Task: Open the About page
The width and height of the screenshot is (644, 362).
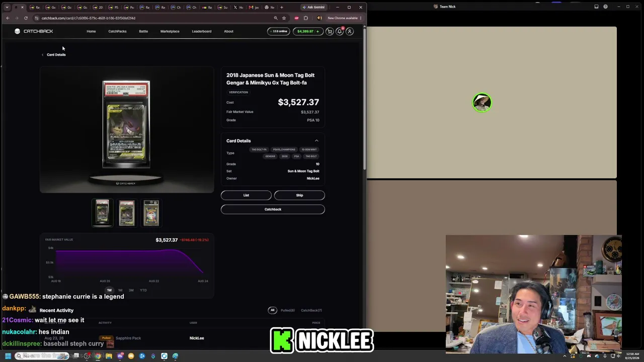Action: (x=228, y=31)
